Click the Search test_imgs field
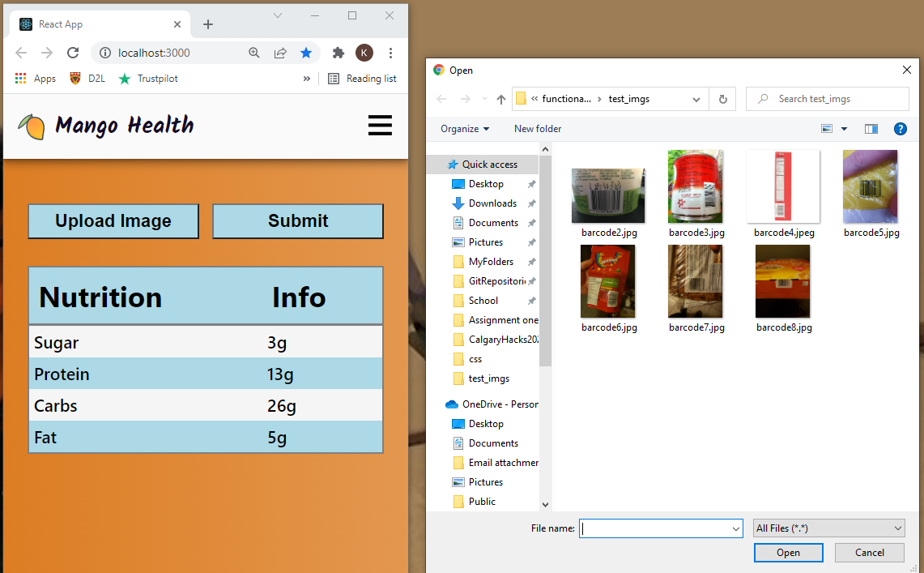This screenshot has width=924, height=573. [828, 99]
